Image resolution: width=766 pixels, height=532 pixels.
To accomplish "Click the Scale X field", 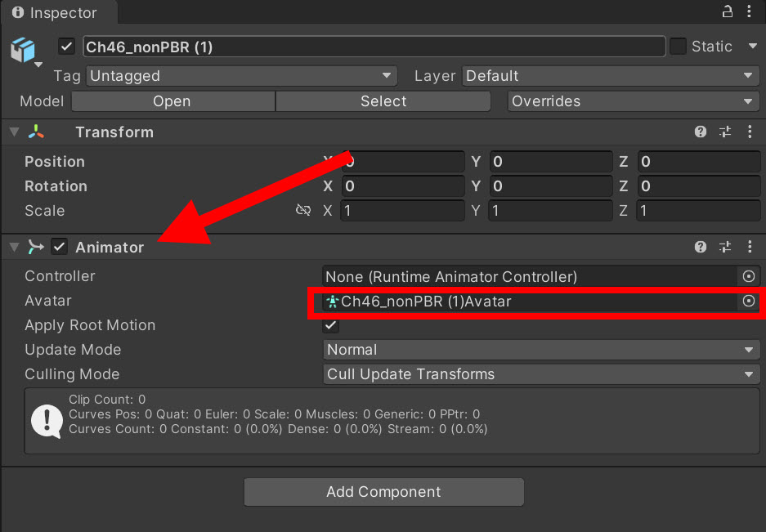I will click(402, 211).
